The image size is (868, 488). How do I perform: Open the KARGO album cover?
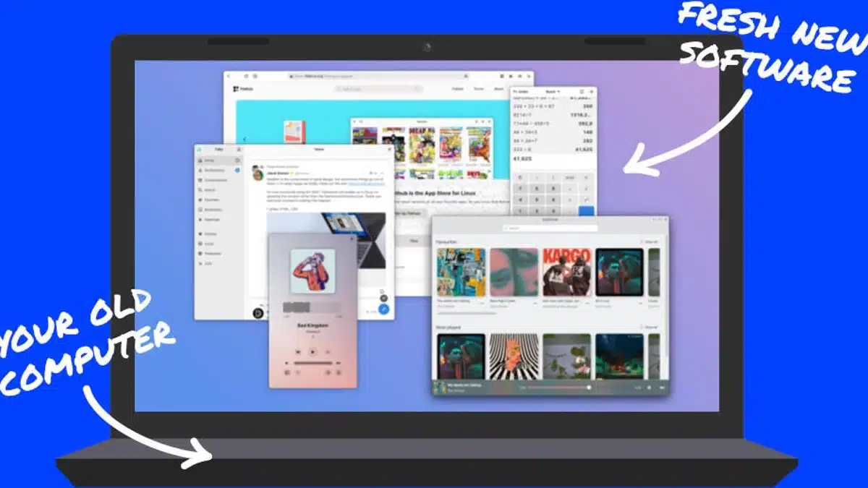[x=567, y=273]
